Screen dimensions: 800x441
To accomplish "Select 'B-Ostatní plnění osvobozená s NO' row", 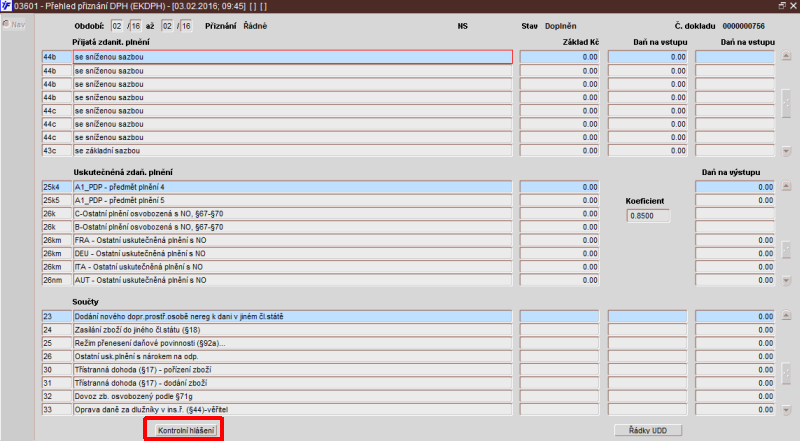I will click(292, 227).
